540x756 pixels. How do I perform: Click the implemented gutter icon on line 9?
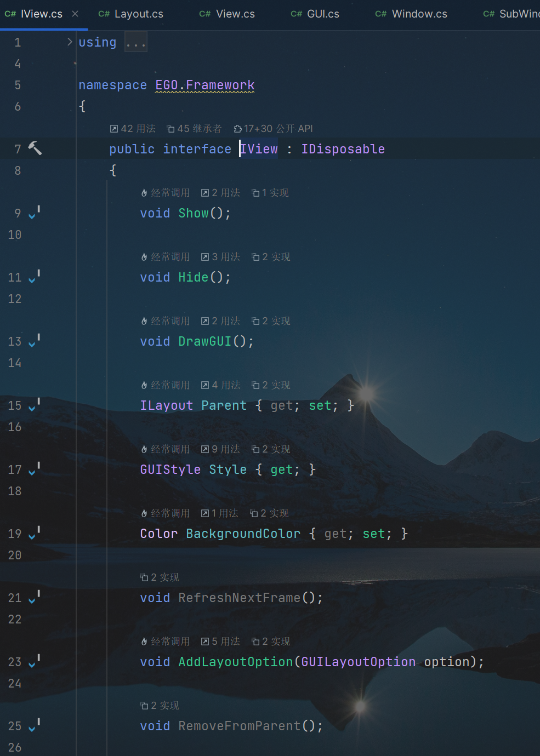pyautogui.click(x=34, y=213)
